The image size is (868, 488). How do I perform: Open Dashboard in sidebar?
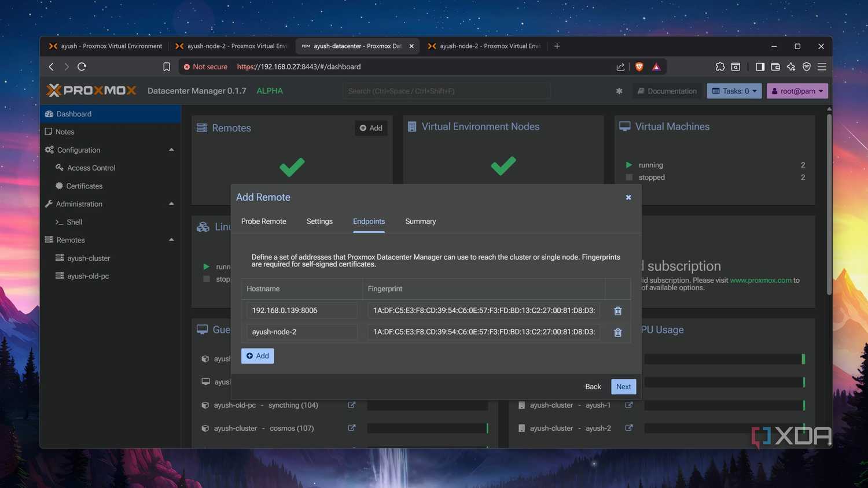click(x=111, y=114)
